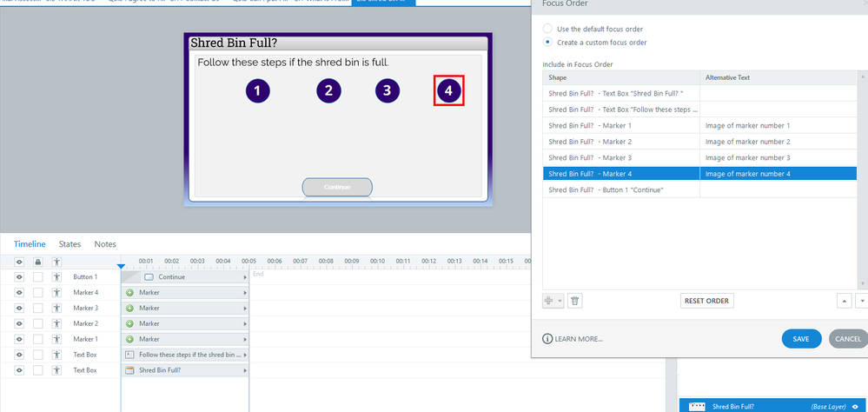868x412 pixels.
Task: Click timeline header show/hide all eye icon
Action: click(19, 262)
